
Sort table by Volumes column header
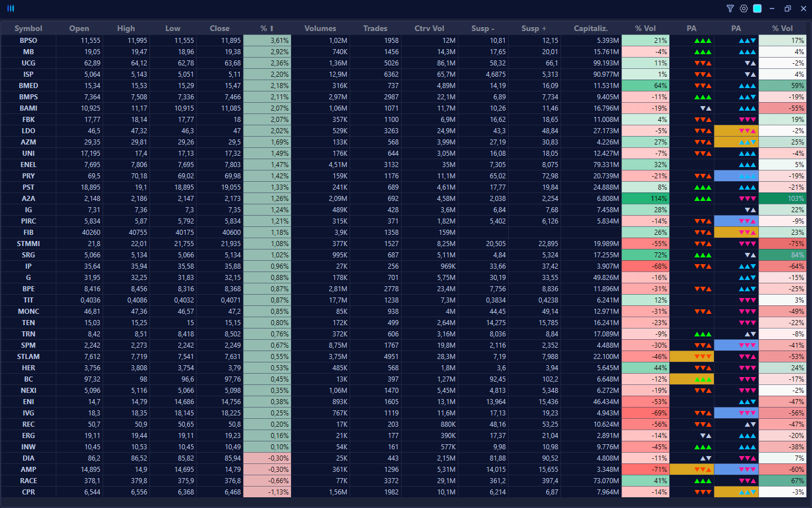pos(320,28)
